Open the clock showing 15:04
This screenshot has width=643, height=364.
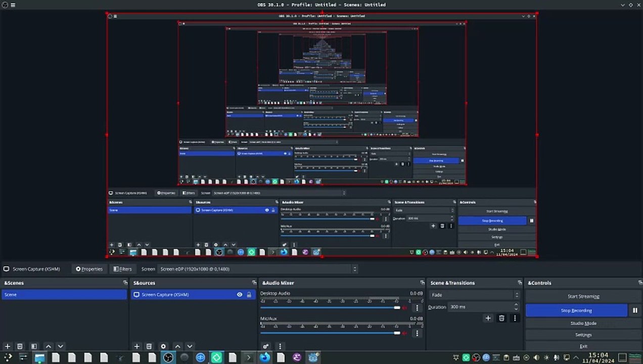coord(598,357)
